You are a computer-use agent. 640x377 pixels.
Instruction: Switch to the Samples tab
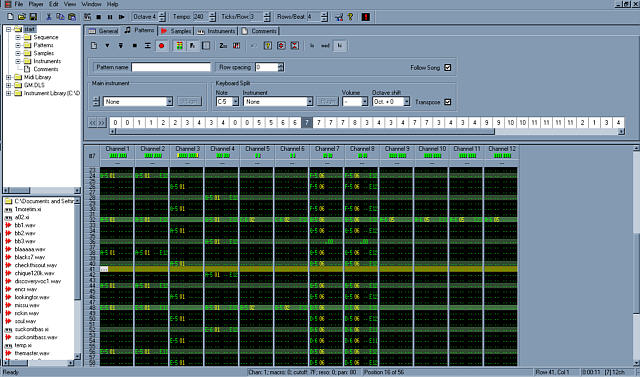coord(176,31)
